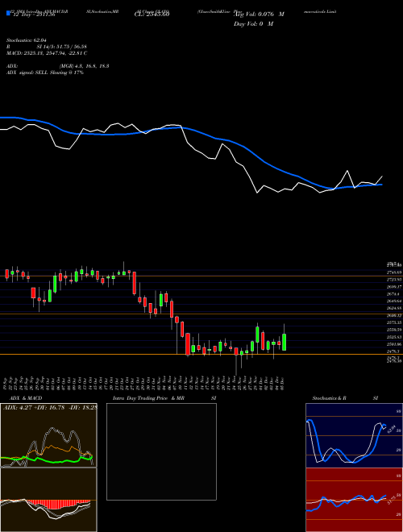Click the 'Stochastics & R' panel title
The image size is (403, 532).
pyautogui.click(x=329, y=398)
